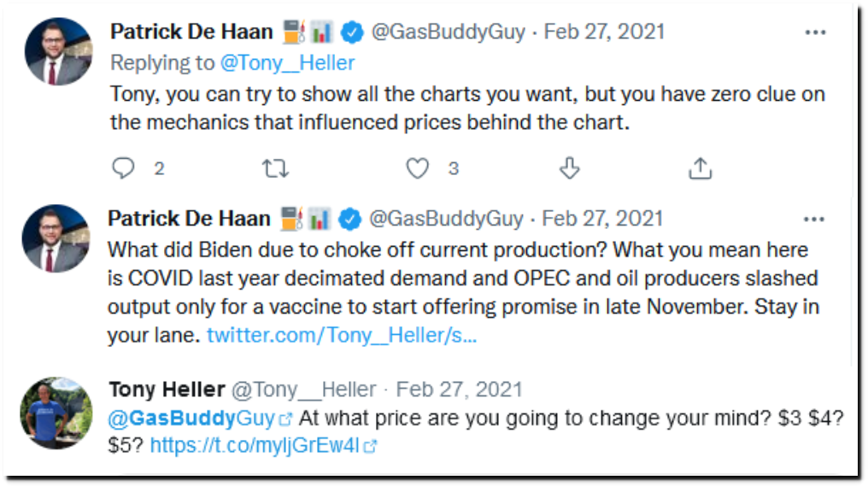The image size is (868, 486).
Task: Click the Tony Heller display name
Action: pyautogui.click(x=167, y=389)
